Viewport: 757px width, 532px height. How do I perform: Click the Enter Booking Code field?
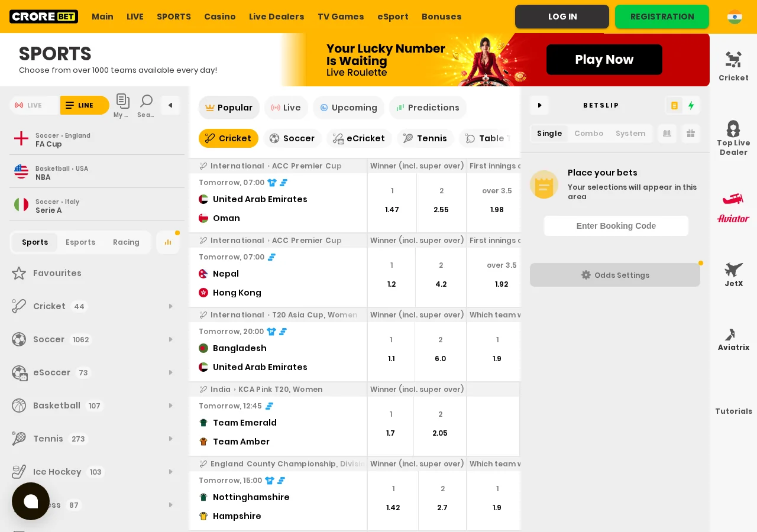coord(616,226)
